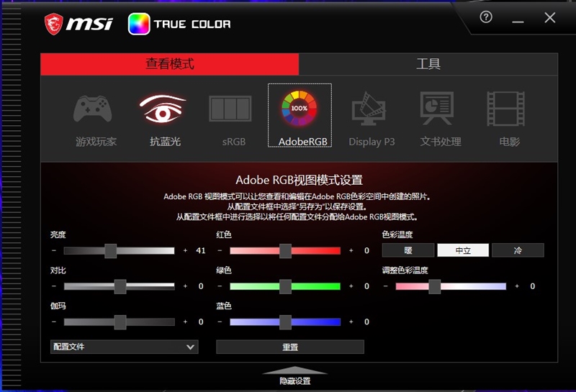Select the 抗蓝光 eye mode icon
The width and height of the screenshot is (576, 392).
click(x=163, y=109)
